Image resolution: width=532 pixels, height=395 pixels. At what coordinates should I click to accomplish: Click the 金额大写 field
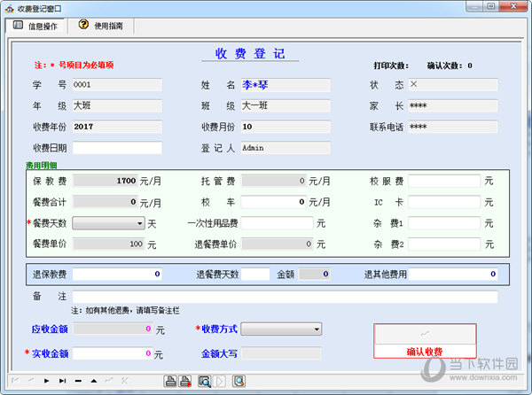[281, 353]
